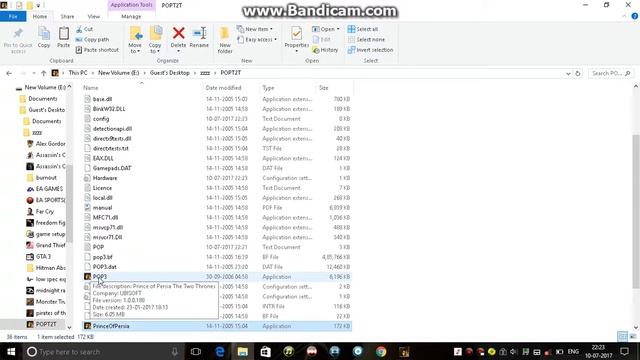Sort by the Name column header
Image resolution: width=640 pixels, height=360 pixels.
click(91, 88)
